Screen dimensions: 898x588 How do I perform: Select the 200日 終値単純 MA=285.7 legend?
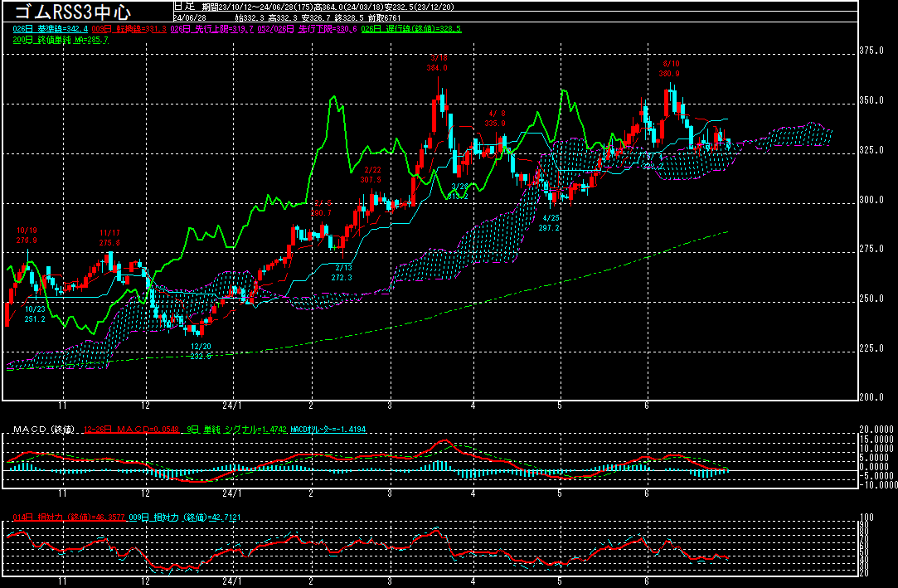[61, 40]
